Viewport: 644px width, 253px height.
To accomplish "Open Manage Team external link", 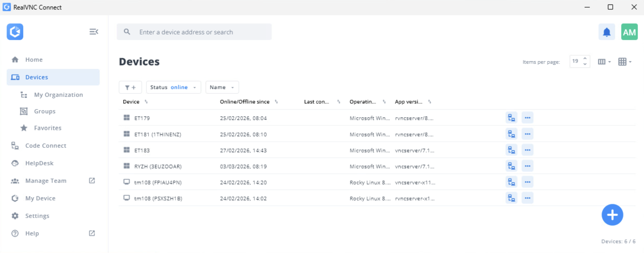I will pyautogui.click(x=92, y=181).
